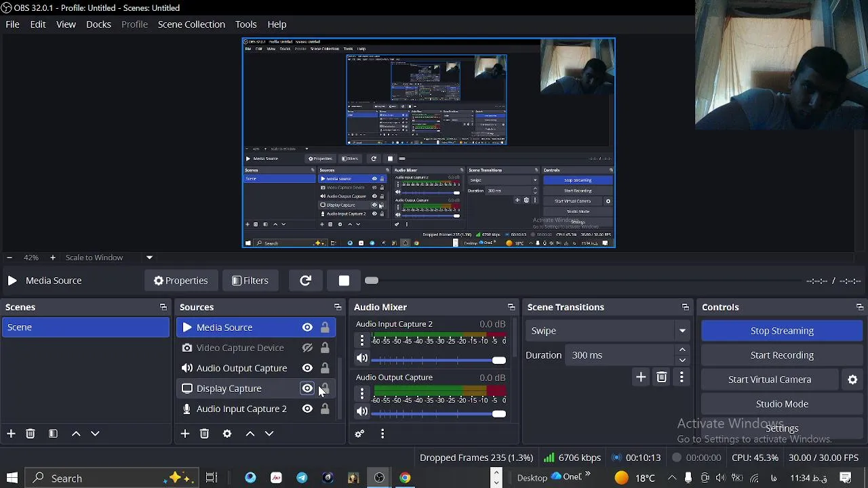Open preview scaling dropdown arrow

coord(149,258)
